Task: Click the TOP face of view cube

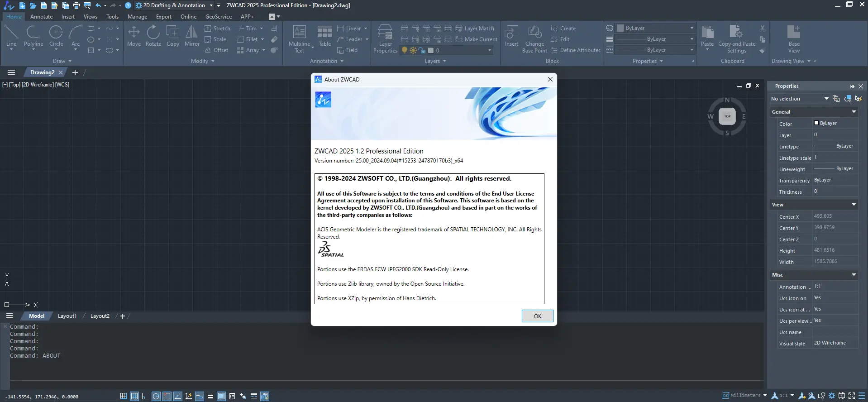Action: pyautogui.click(x=727, y=116)
